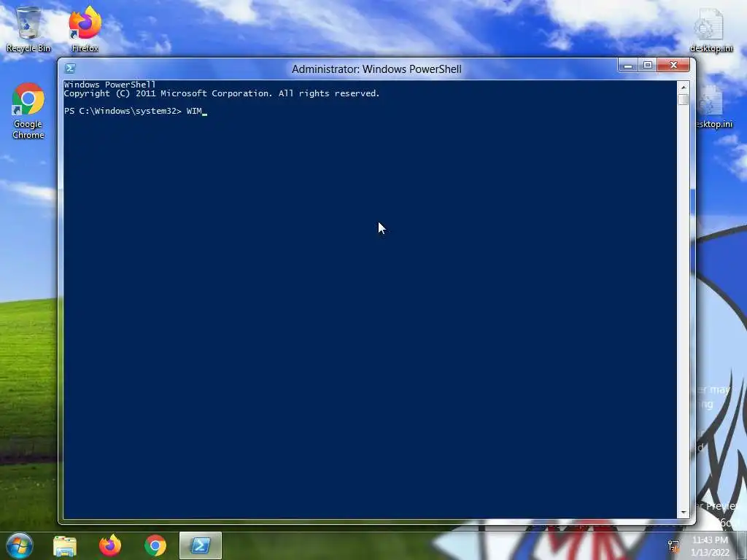
Task: Click the Administrator: Windows PowerShell title bar
Action: [376, 69]
